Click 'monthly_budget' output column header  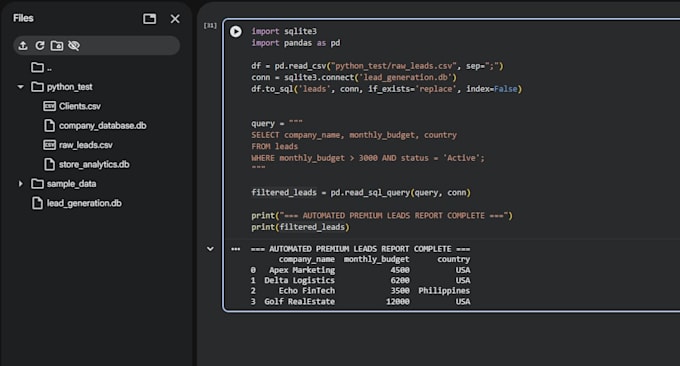tap(376, 259)
